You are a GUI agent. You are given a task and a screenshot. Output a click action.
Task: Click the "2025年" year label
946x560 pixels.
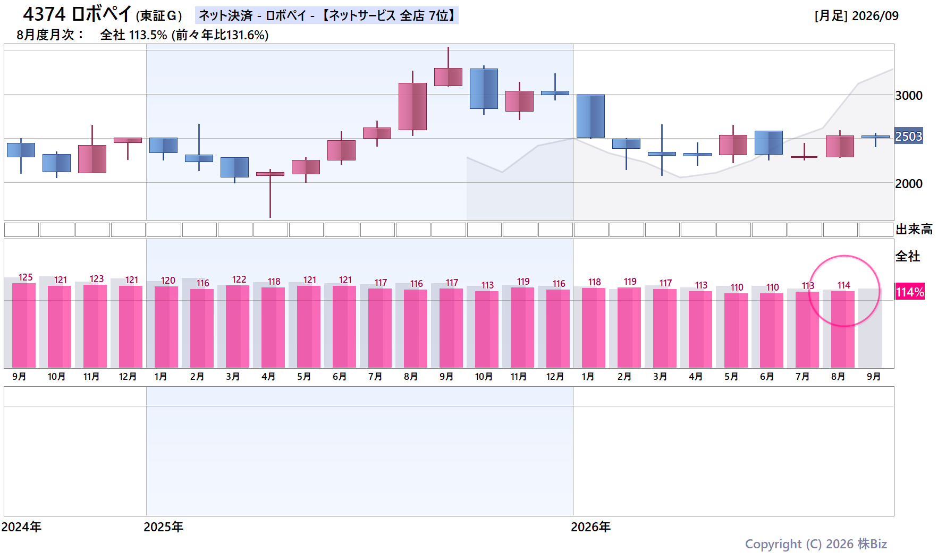[x=163, y=527]
